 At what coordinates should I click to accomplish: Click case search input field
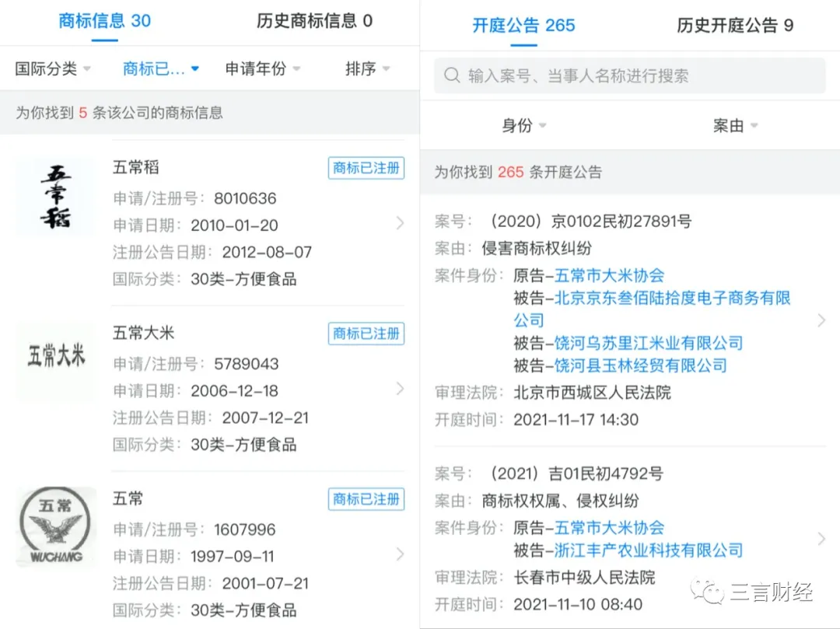629,75
